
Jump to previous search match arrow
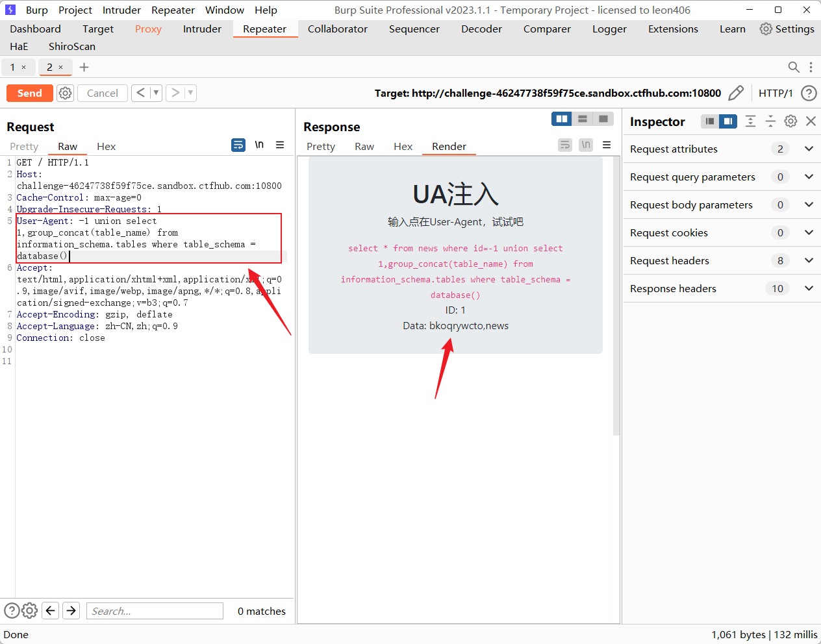pyautogui.click(x=51, y=610)
